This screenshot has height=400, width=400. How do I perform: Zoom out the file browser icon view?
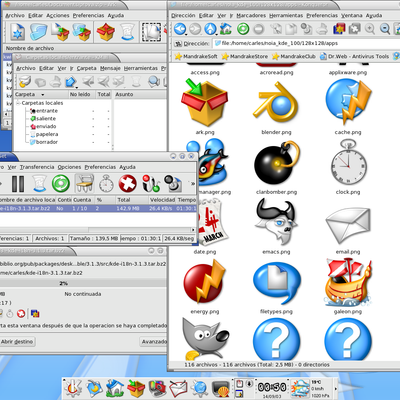(x=385, y=29)
